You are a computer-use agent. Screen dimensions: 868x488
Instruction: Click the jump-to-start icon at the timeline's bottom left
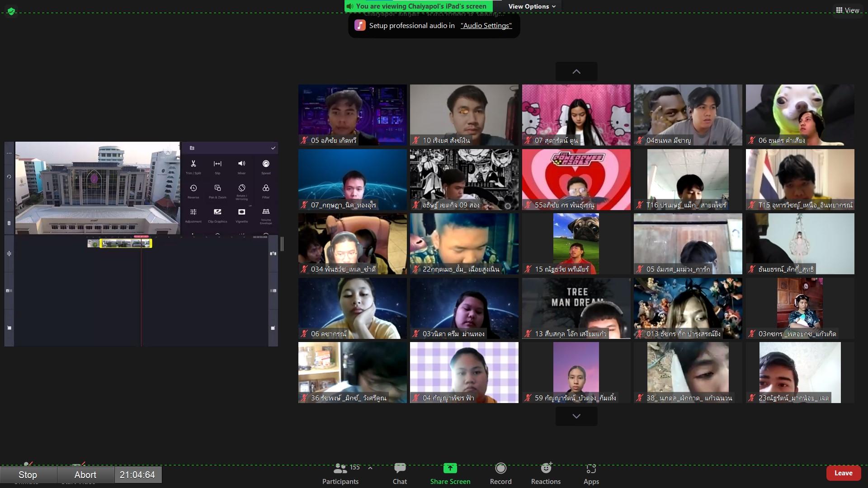point(9,328)
